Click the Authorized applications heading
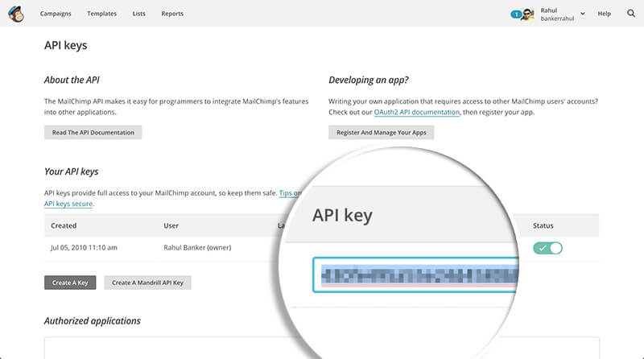The width and height of the screenshot is (644, 359). coord(92,321)
